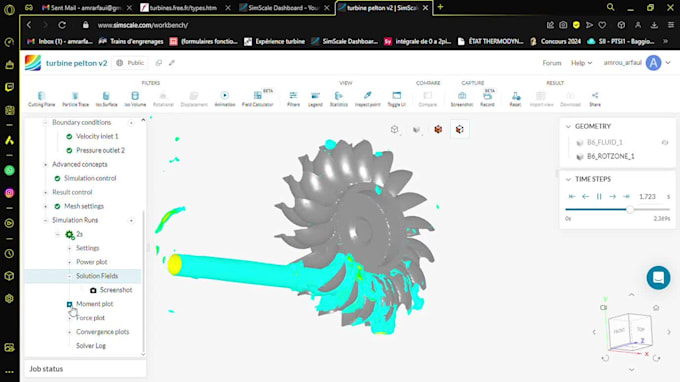
Task: Open the Moment plot item
Action: point(95,304)
